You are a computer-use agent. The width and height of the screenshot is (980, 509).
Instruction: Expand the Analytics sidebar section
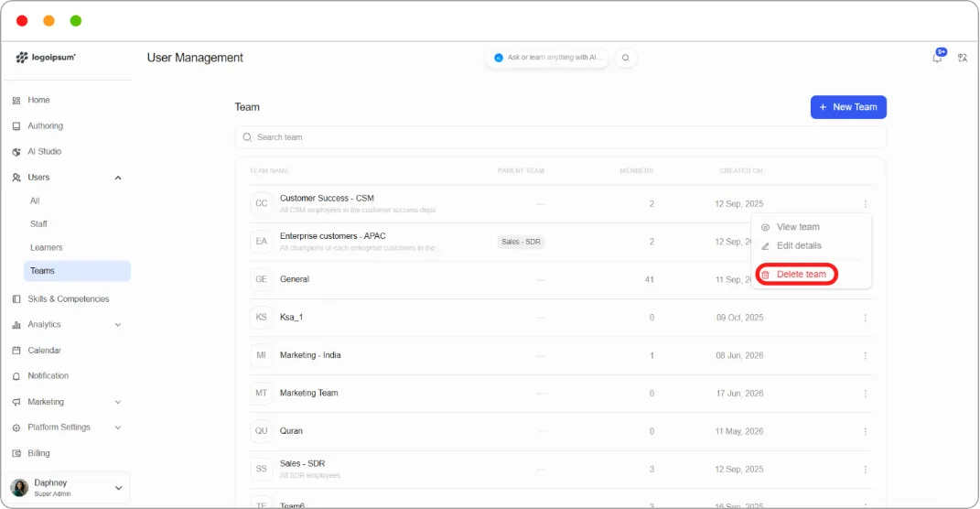point(117,325)
